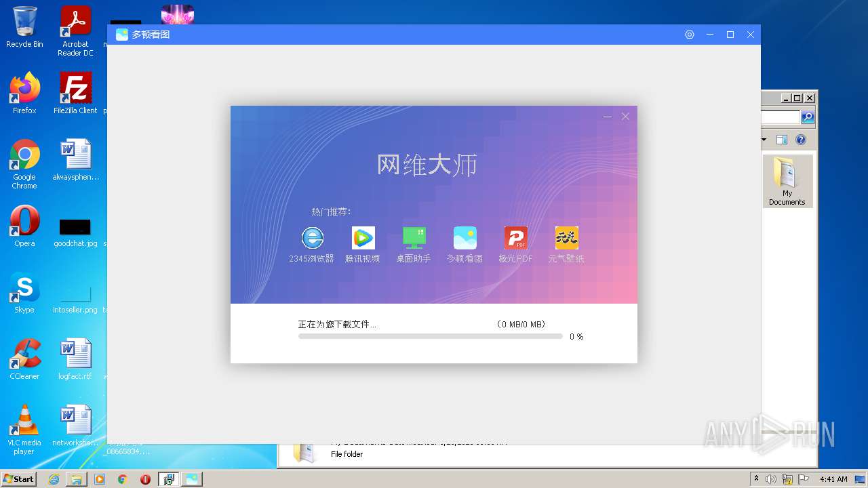The width and height of the screenshot is (868, 488).
Task: Click the download progress bar
Action: click(x=430, y=336)
